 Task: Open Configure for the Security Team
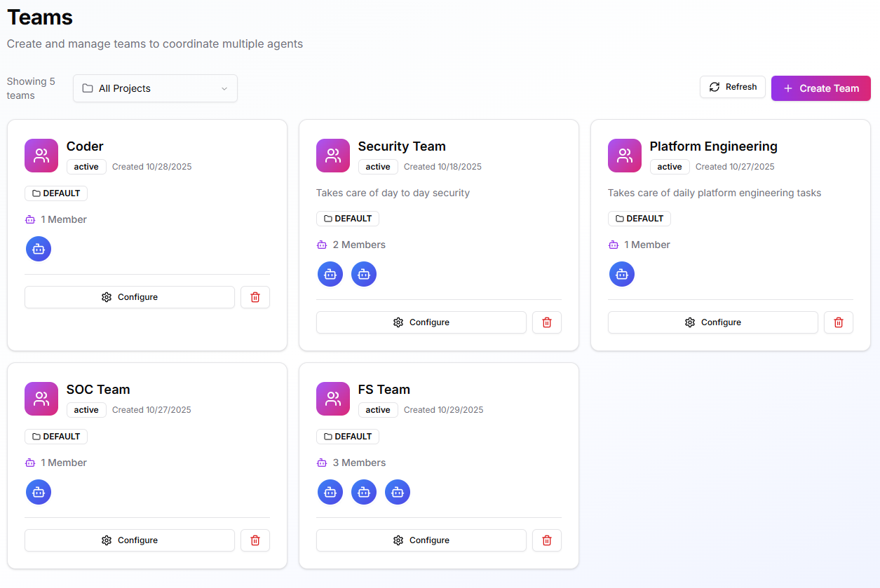click(421, 322)
